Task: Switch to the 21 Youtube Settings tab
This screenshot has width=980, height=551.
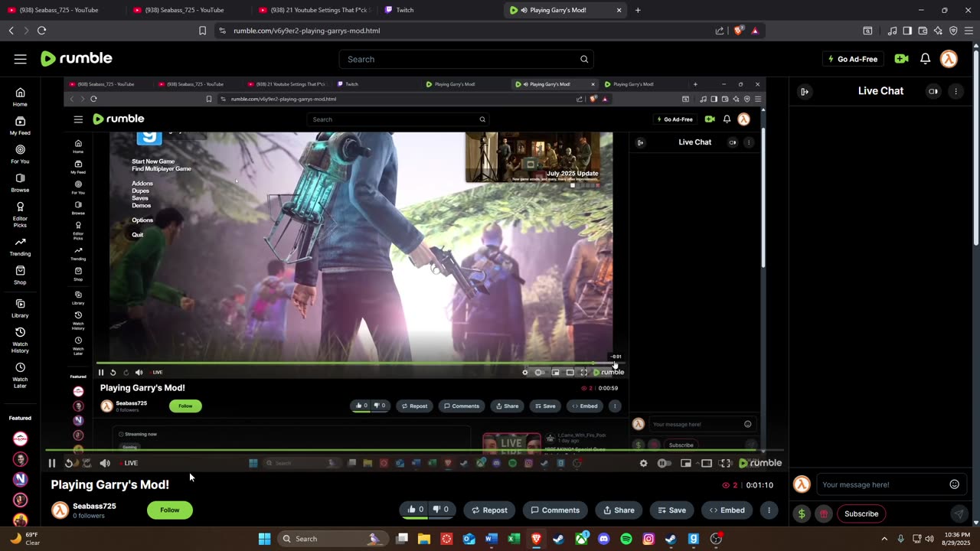Action: click(314, 10)
